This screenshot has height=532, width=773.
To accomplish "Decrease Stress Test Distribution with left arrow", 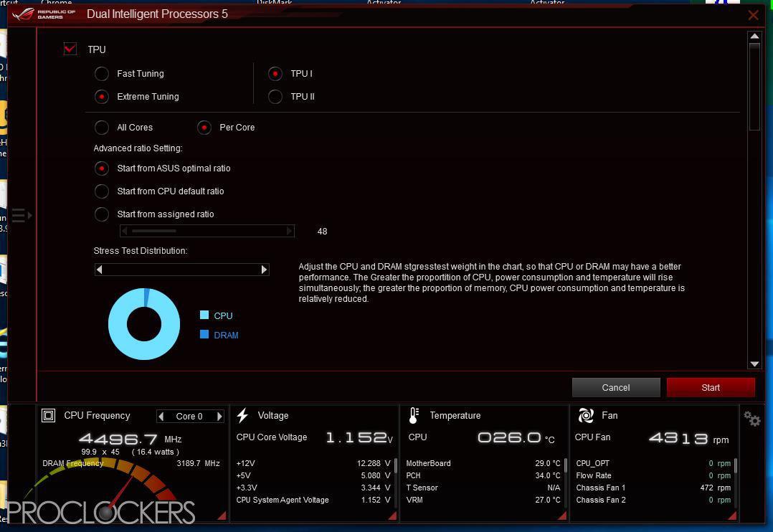I will coord(99,269).
